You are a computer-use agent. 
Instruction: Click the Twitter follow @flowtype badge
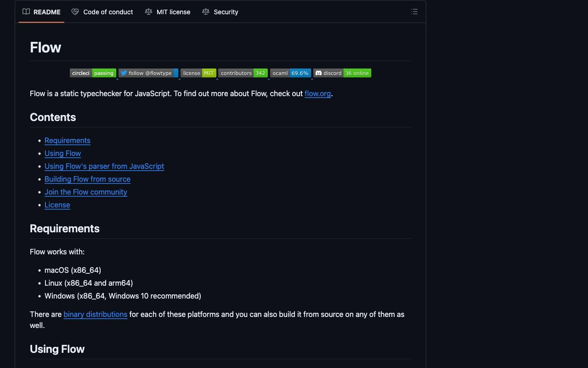(x=148, y=73)
